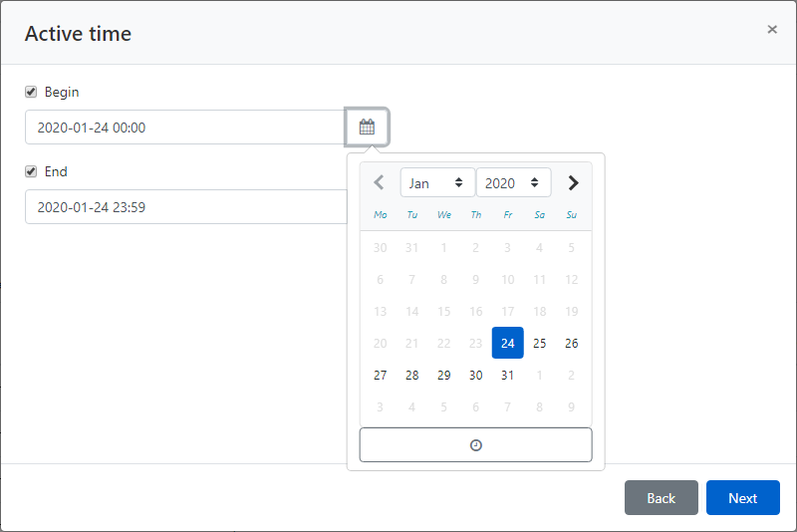Click the calendar icon beside Begin field
797x532 pixels.
tap(367, 128)
